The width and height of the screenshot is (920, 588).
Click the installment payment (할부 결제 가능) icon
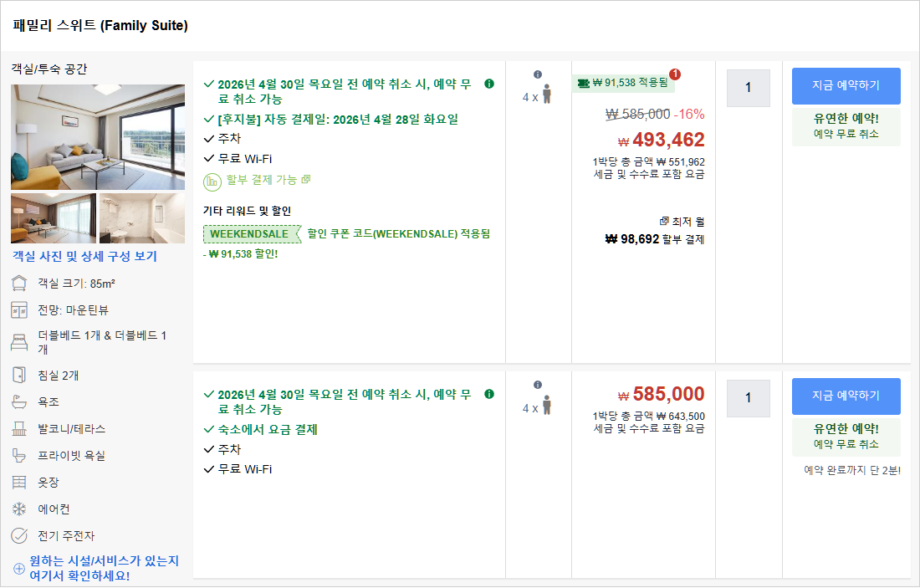pyautogui.click(x=212, y=180)
